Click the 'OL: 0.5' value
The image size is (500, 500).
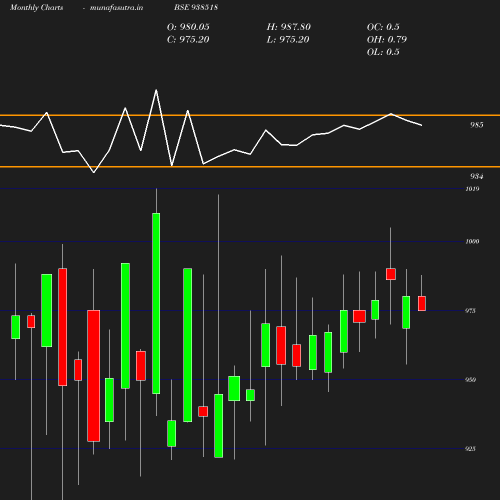tap(383, 52)
